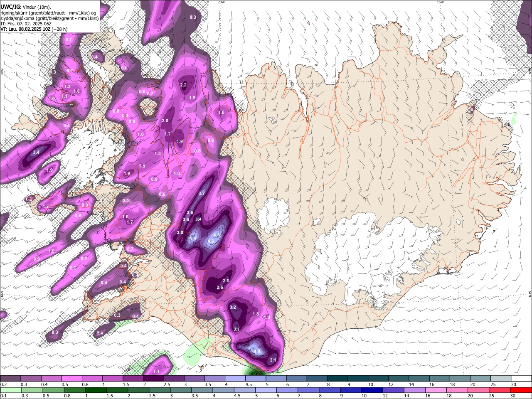
Task: Click the palest green swatch labeled 0.1 in the rain scale
Action: coord(10,390)
